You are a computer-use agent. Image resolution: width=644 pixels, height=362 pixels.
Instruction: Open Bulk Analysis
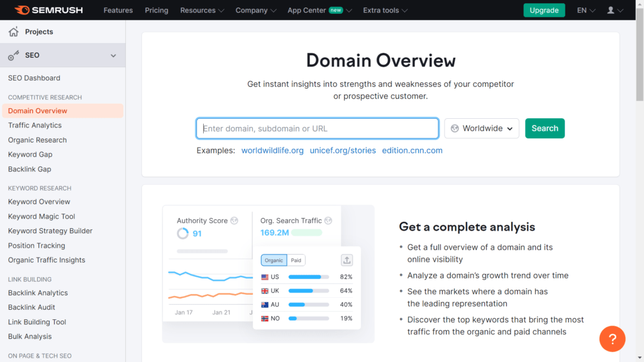[x=30, y=336]
